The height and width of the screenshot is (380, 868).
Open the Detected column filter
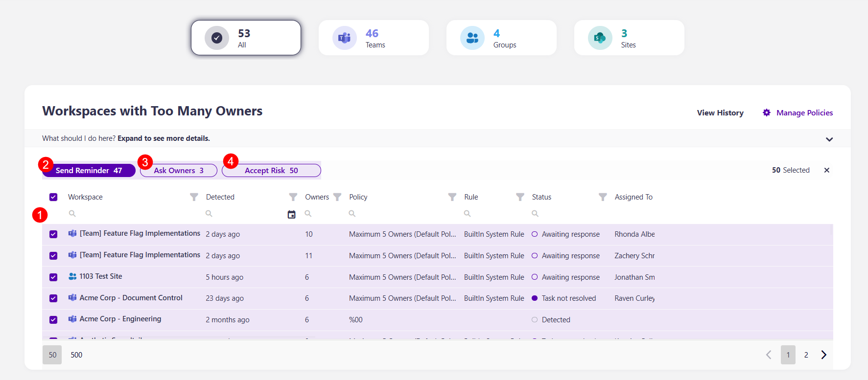tap(293, 197)
